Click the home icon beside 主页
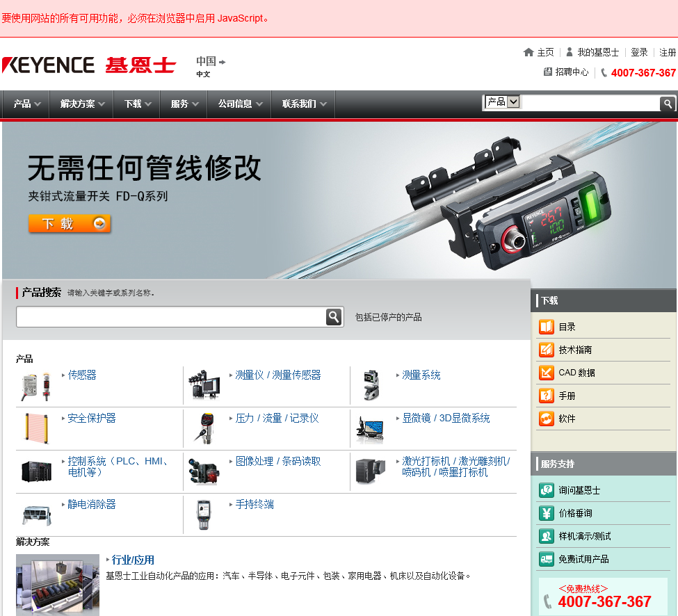The width and height of the screenshot is (678, 616). [528, 52]
